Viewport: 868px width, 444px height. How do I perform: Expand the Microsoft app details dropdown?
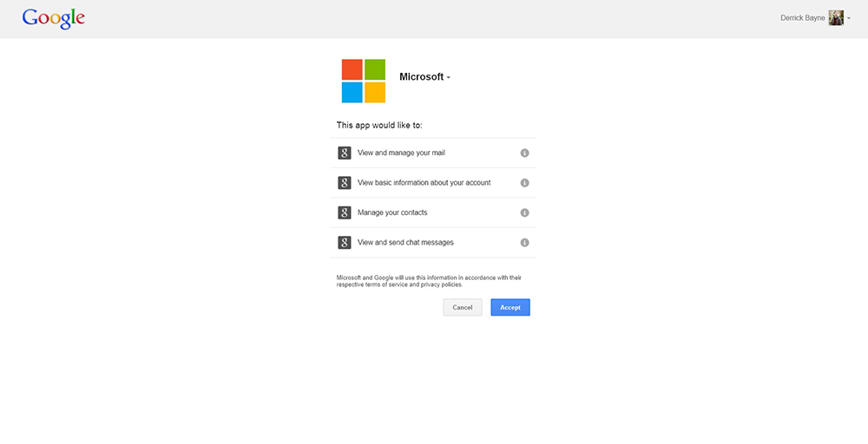[x=449, y=77]
